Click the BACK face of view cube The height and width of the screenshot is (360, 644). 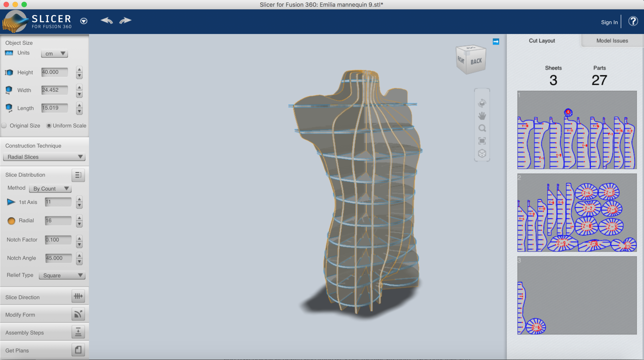point(476,61)
